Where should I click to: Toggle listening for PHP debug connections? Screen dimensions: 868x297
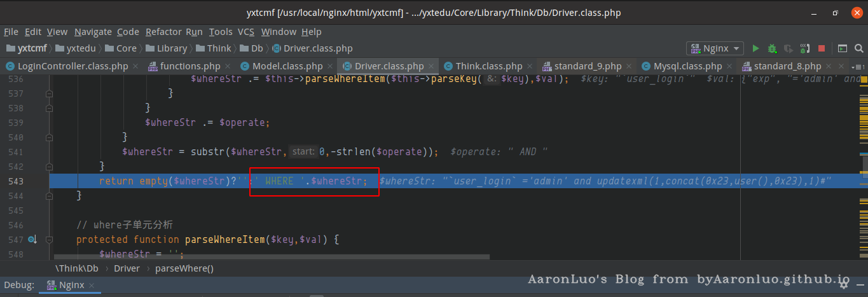click(805, 48)
